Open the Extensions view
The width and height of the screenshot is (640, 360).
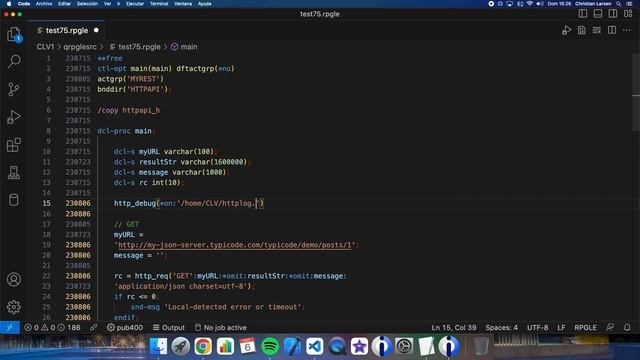(14, 145)
